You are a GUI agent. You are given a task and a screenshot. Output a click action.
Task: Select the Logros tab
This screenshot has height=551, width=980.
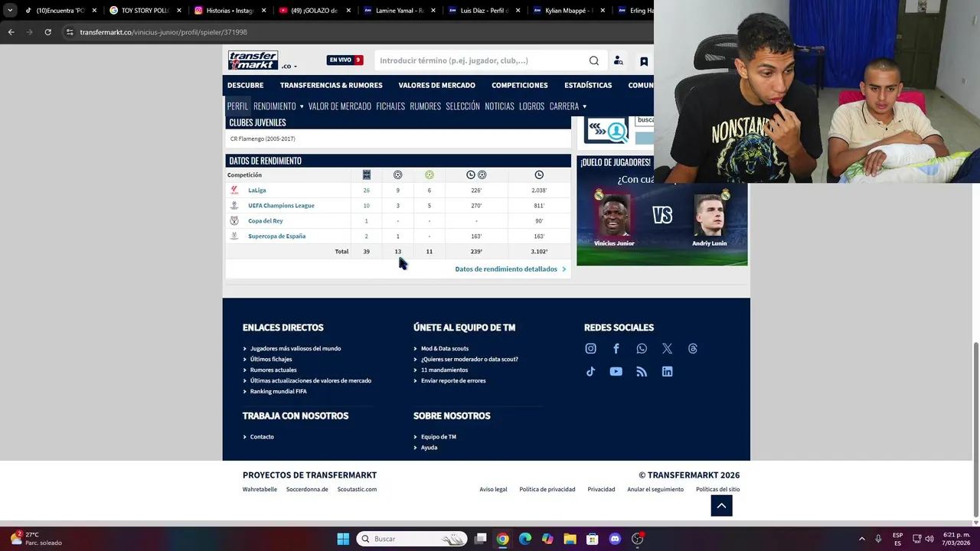pos(531,106)
